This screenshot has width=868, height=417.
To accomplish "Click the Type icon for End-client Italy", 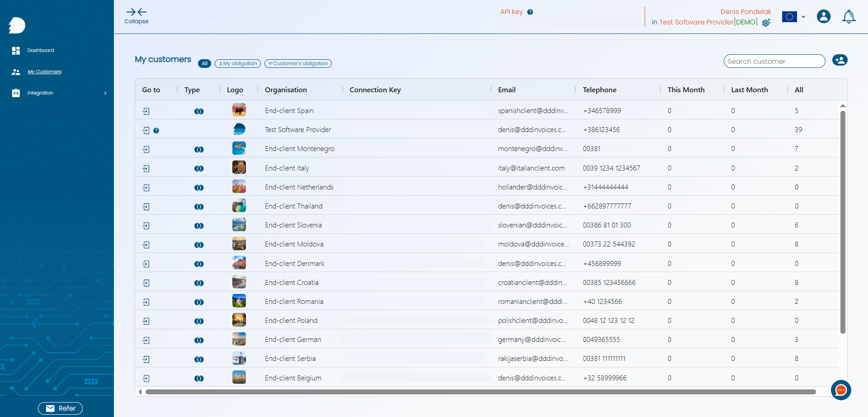I will click(x=199, y=169).
